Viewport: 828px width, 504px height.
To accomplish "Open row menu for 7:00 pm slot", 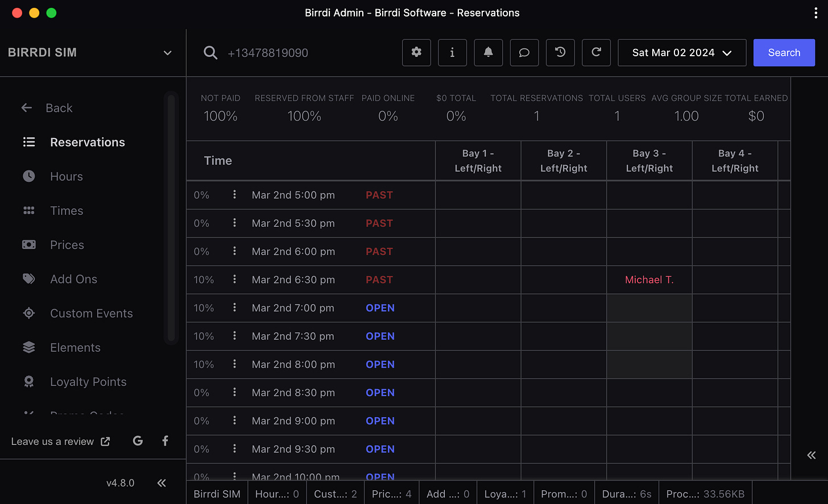I will click(234, 307).
